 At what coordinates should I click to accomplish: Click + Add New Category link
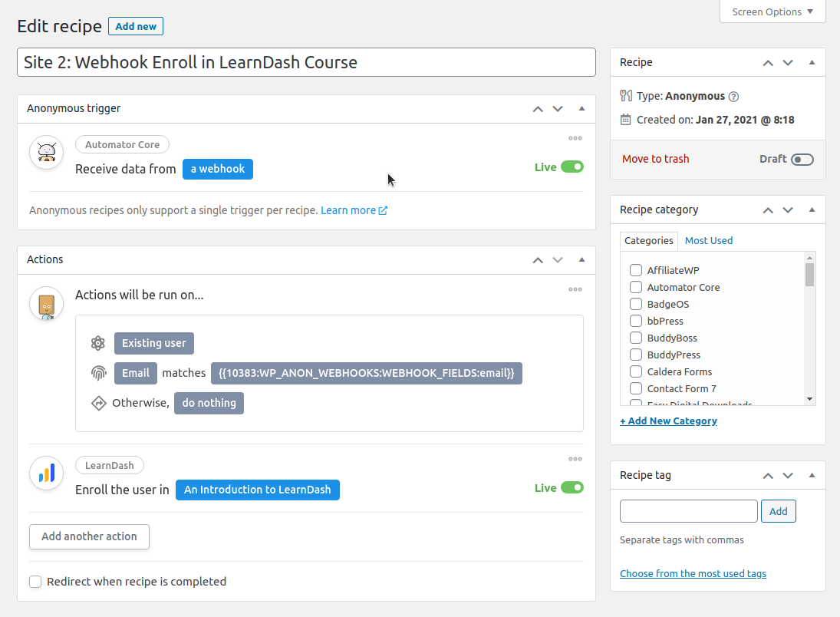[x=669, y=421]
